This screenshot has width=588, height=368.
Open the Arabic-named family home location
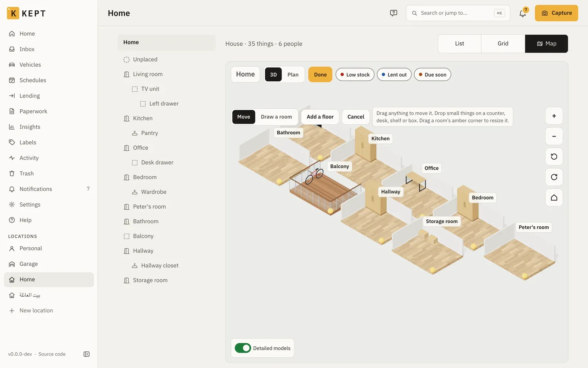(49, 295)
